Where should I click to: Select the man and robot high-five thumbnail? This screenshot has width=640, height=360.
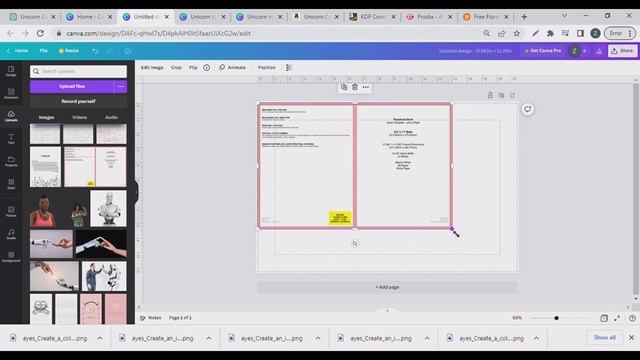(104, 277)
